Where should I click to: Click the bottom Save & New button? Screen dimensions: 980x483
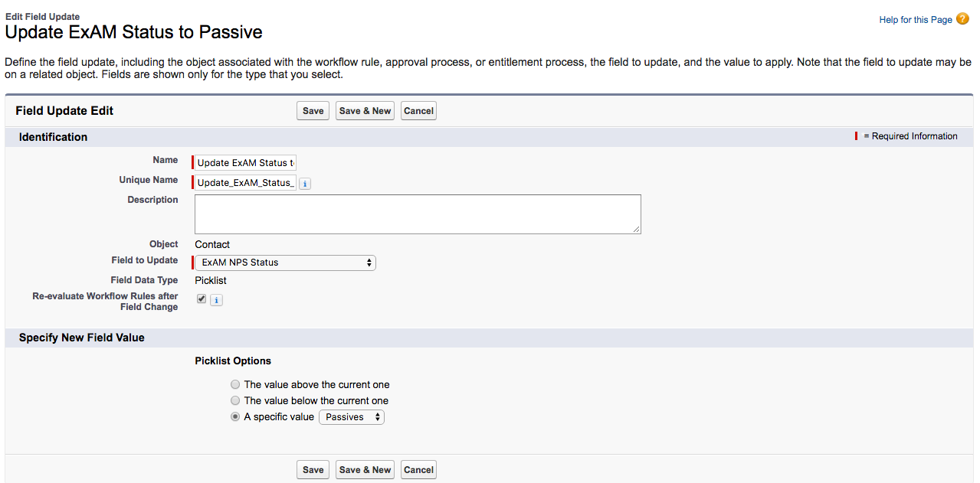point(365,470)
